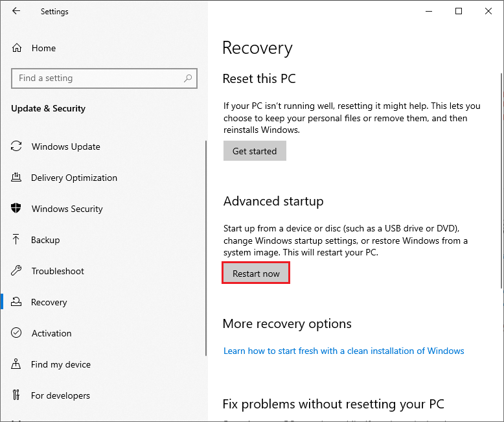The height and width of the screenshot is (422, 504).
Task: Click the search magnifier icon
Action: click(188, 78)
